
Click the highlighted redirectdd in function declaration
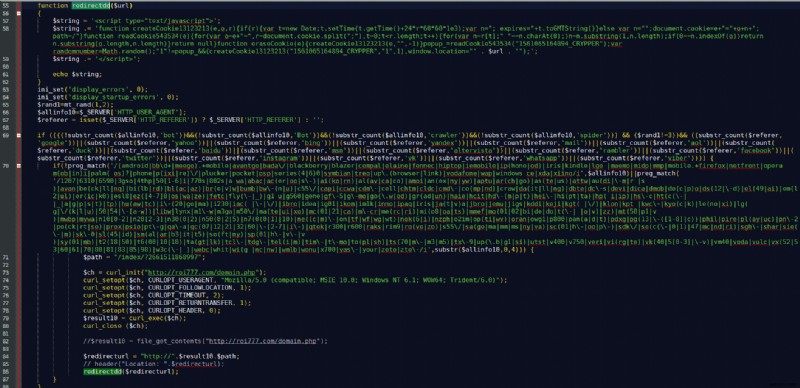(91, 6)
